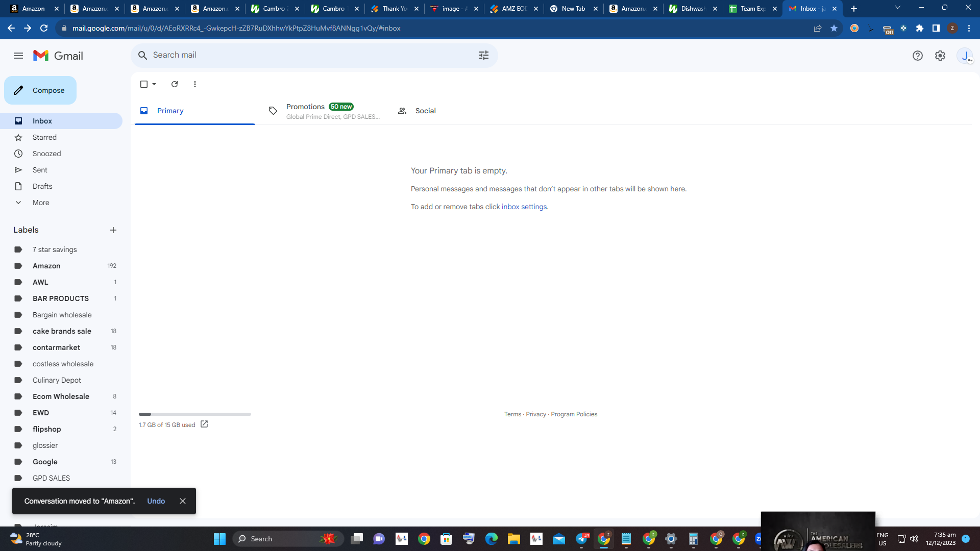The height and width of the screenshot is (551, 980).
Task: Open the Privacy link
Action: [536, 414]
